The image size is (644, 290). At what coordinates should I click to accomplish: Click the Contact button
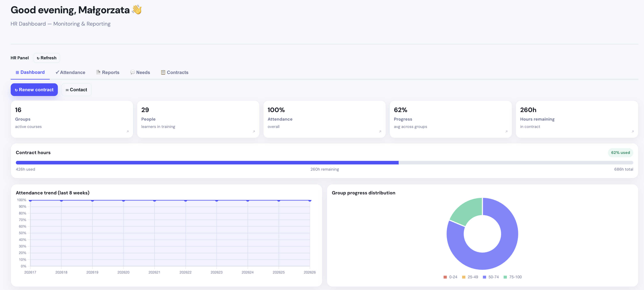[x=76, y=90]
